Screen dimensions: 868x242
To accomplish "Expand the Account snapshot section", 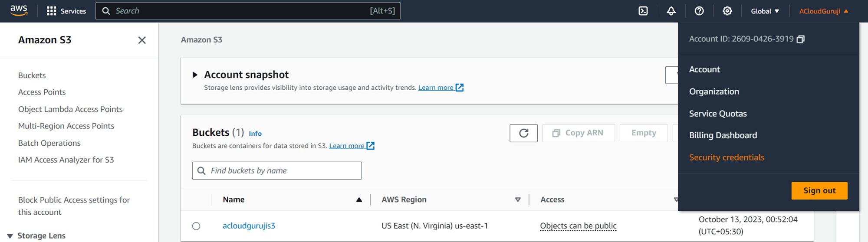I will coord(195,75).
